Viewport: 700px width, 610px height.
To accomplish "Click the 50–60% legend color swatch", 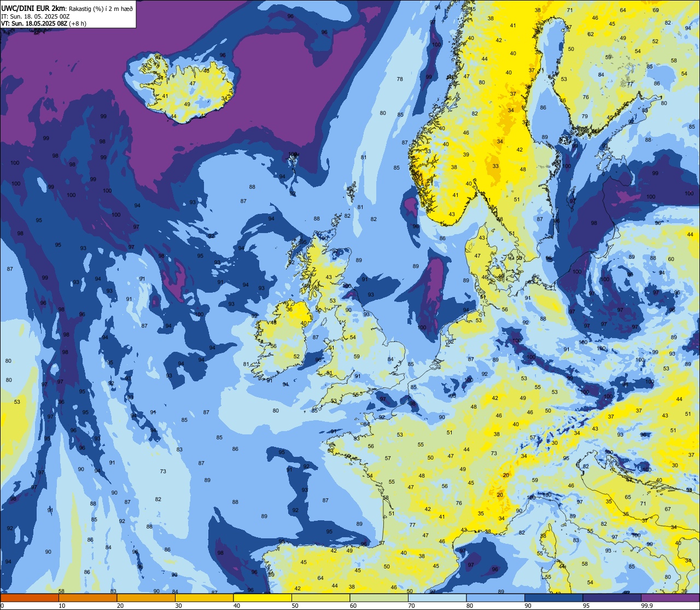I will (x=320, y=597).
